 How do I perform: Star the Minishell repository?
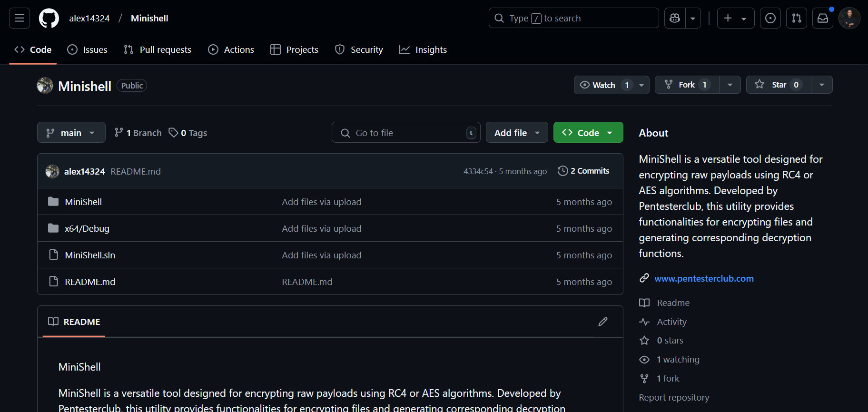[779, 85]
